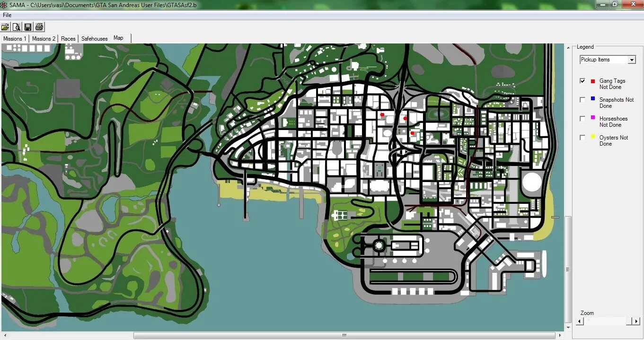This screenshot has height=340, width=644.
Task: Uncheck Gang Tags Not Done checkbox
Action: tap(582, 81)
